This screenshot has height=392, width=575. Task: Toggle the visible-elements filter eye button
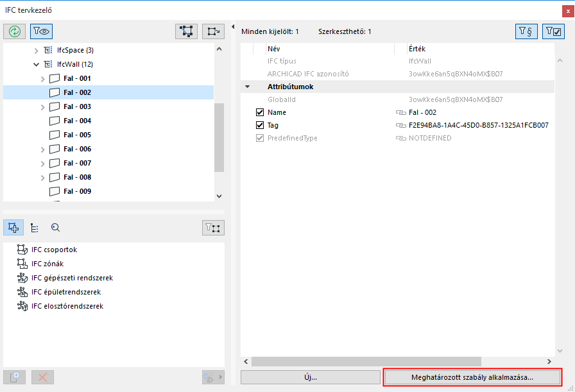(x=42, y=31)
